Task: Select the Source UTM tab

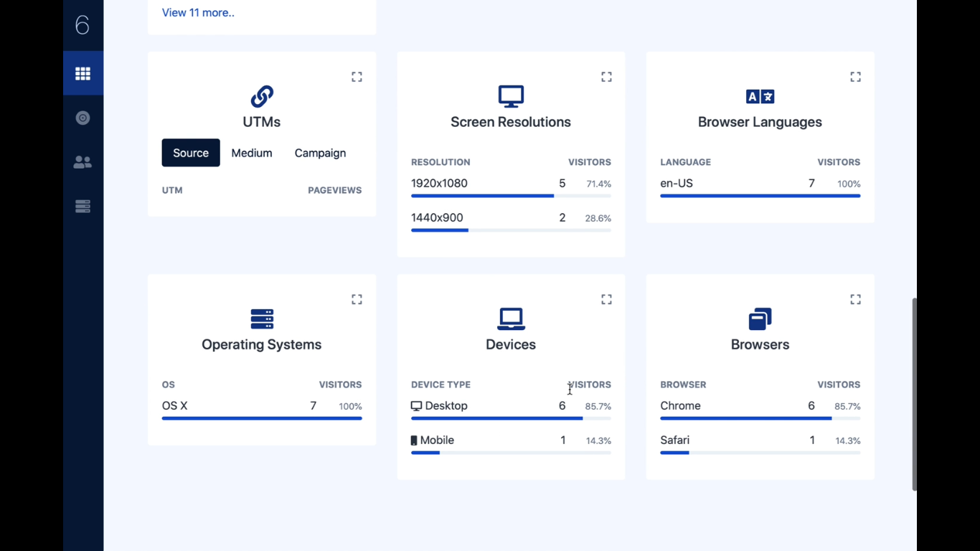Action: click(x=191, y=153)
